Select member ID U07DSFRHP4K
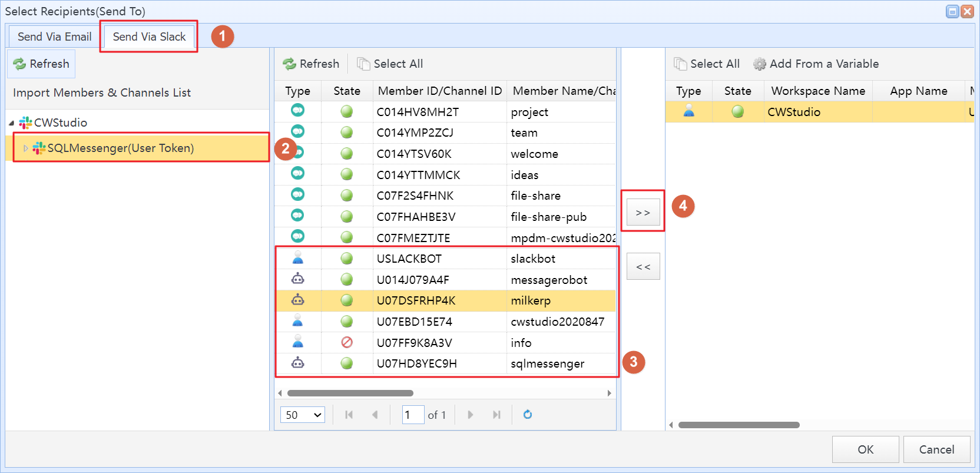This screenshot has height=473, width=980. [x=416, y=300]
